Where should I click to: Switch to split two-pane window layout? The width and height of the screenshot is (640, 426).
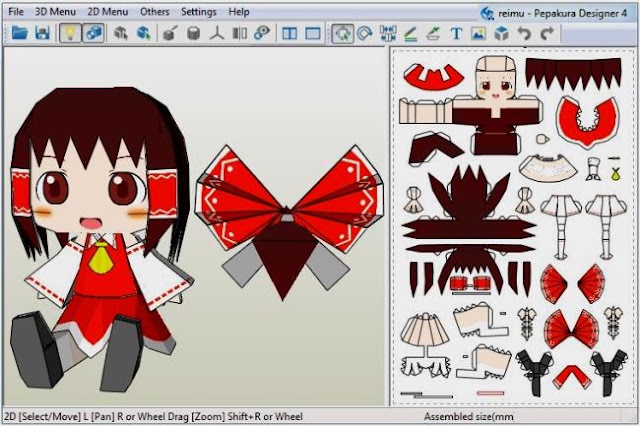point(289,33)
